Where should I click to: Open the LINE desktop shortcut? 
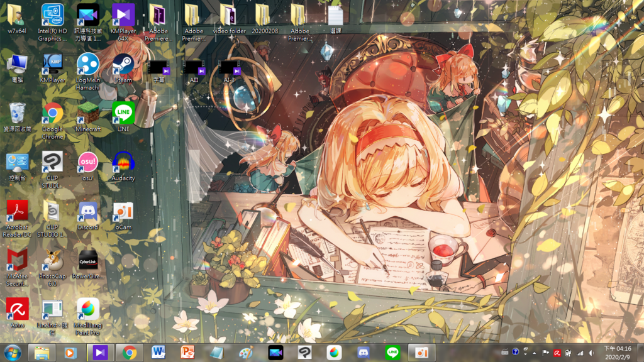coord(123,118)
